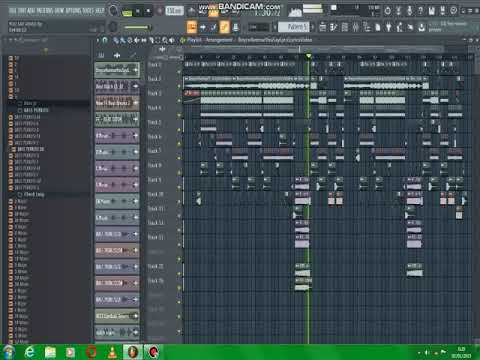The height and width of the screenshot is (360, 480).
Task: Select the playlist delete tool
Action: [130, 40]
